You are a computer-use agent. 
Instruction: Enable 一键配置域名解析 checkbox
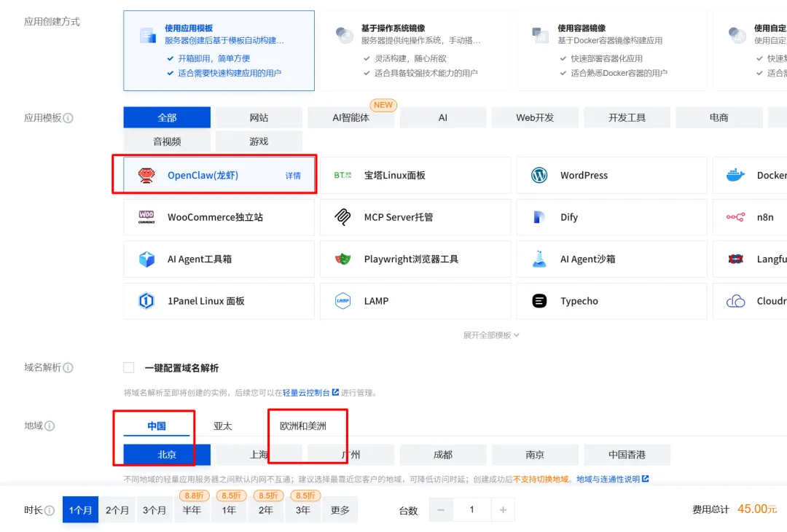[129, 367]
